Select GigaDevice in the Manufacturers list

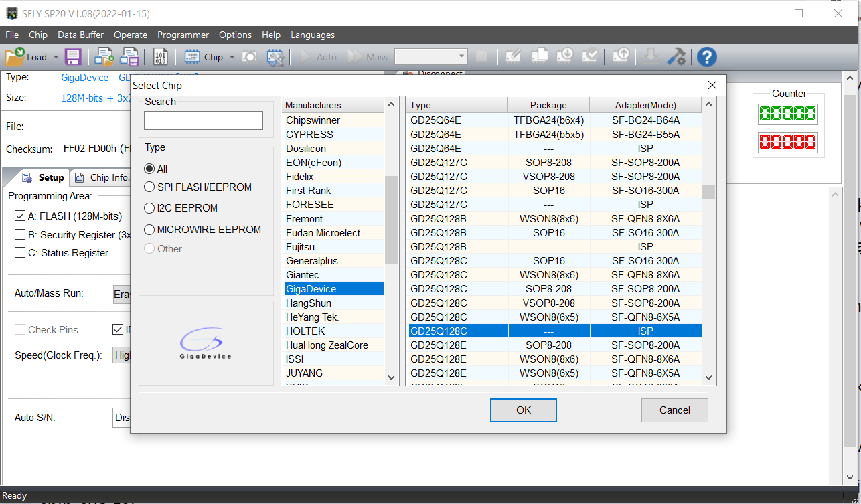coord(333,289)
